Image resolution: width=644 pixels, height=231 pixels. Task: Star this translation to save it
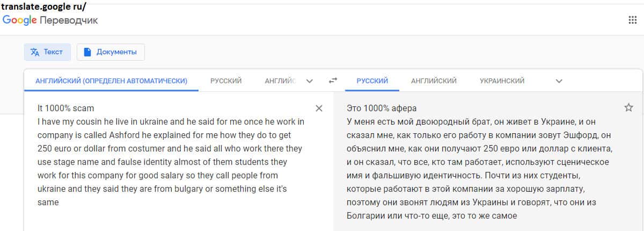[628, 108]
